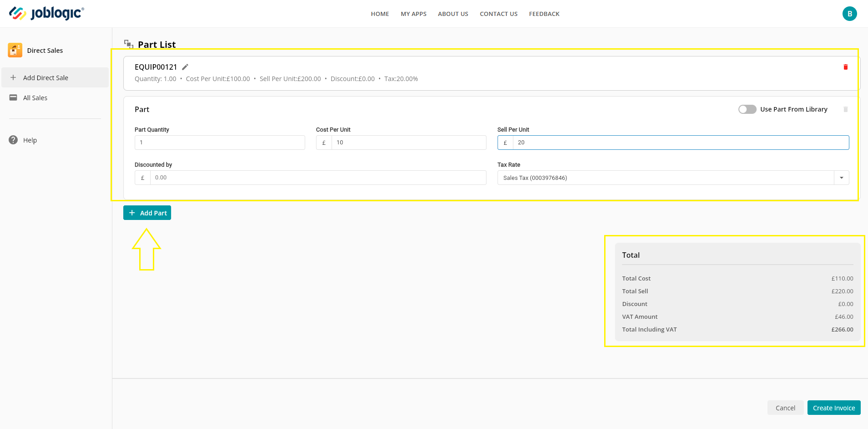Click the Add Part button

click(x=147, y=213)
